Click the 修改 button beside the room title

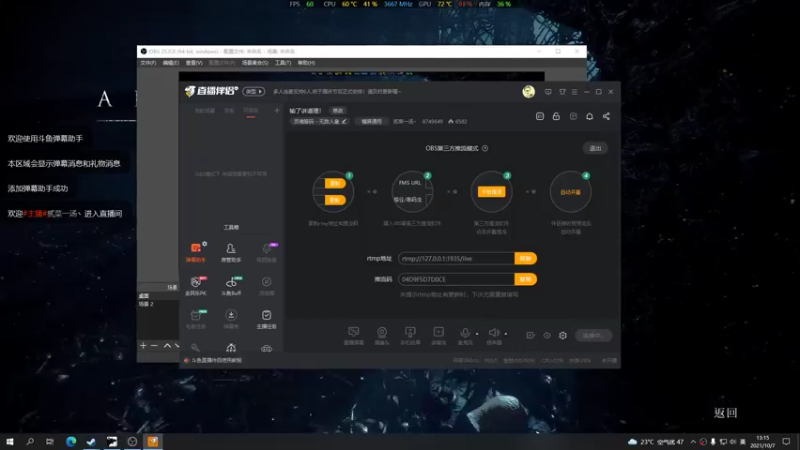coord(338,111)
